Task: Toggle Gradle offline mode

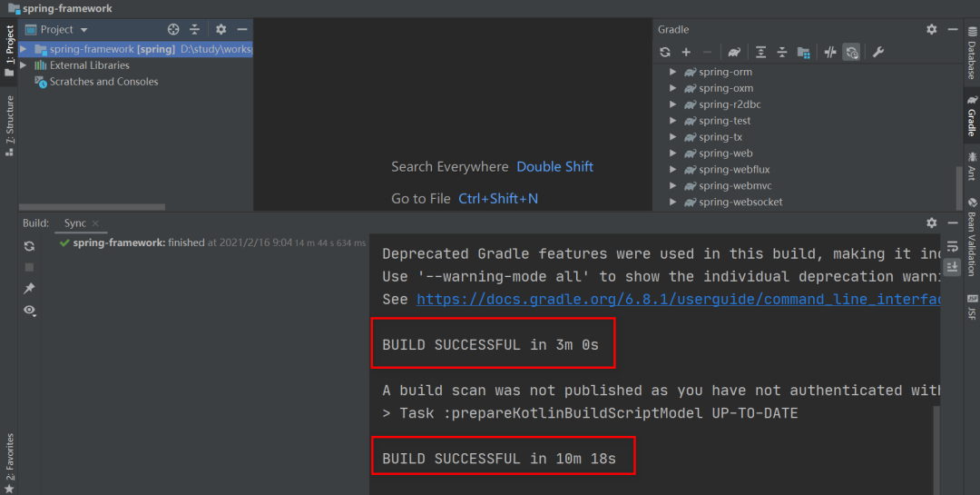Action: coord(830,53)
